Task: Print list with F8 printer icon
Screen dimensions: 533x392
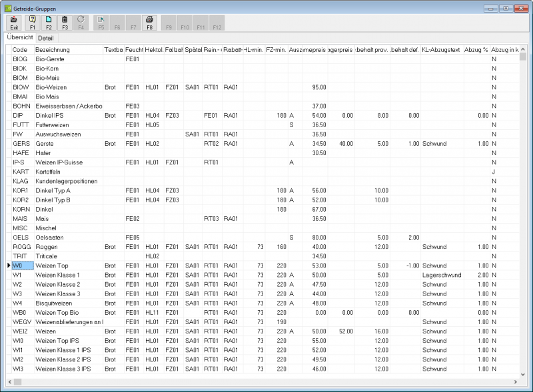Action: 149,23
